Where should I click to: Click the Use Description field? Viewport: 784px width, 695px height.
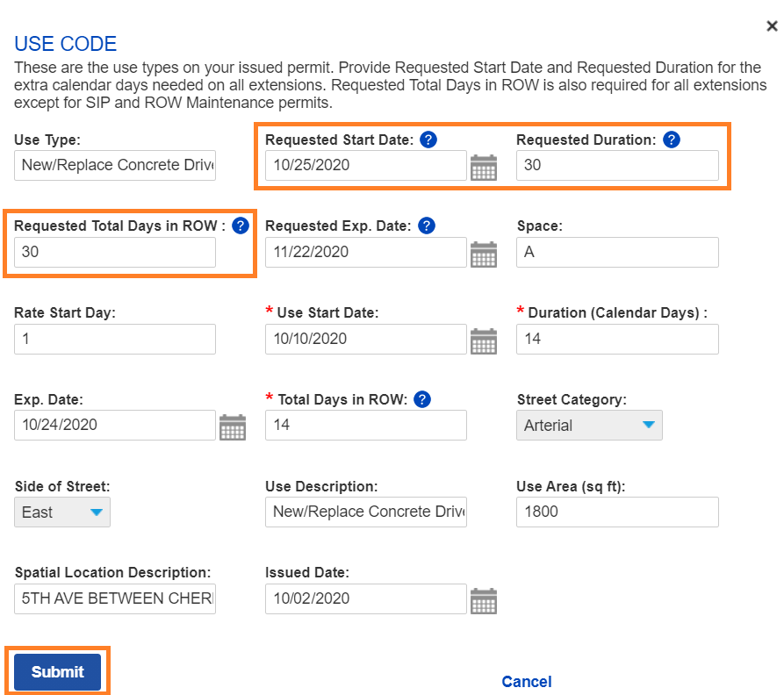click(x=365, y=512)
